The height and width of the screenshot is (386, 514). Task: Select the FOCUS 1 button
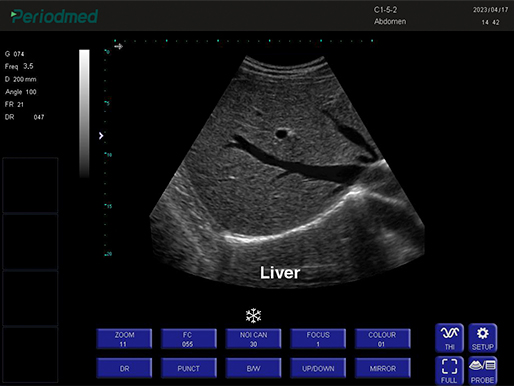click(318, 339)
